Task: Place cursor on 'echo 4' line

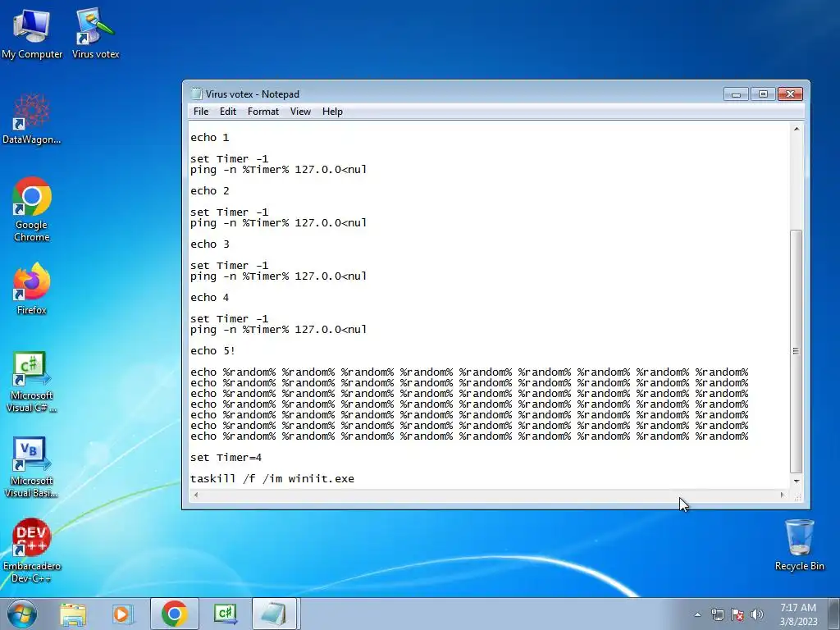Action: [209, 297]
